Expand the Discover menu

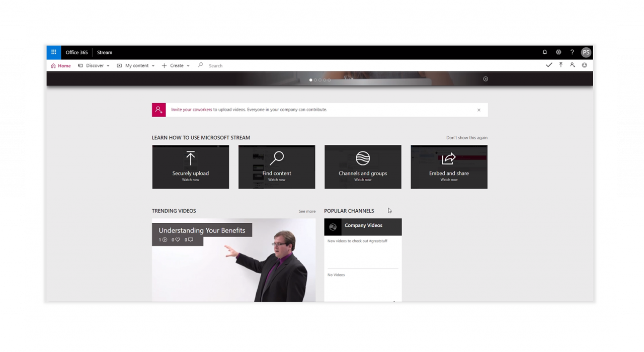(94, 65)
